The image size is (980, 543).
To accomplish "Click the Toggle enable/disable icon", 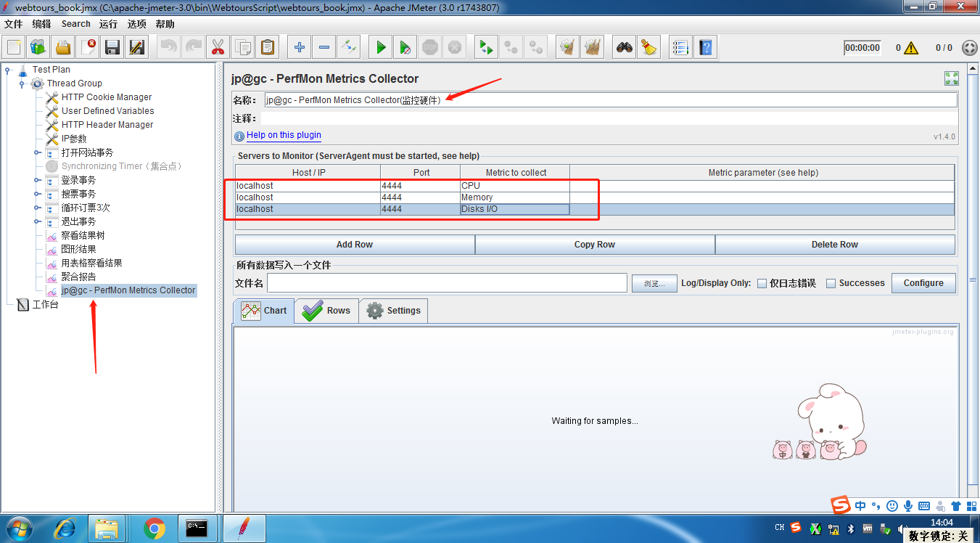I will click(x=348, y=48).
